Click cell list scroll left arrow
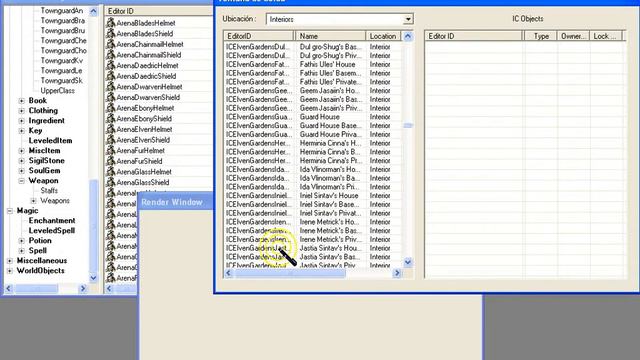Screen dimensions: 640x360 click(x=229, y=273)
